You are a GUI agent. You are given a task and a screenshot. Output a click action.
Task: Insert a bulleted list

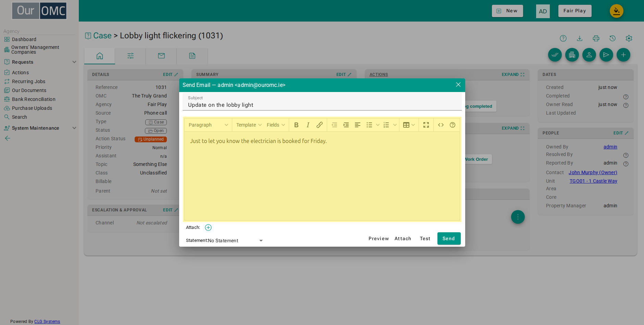[369, 125]
